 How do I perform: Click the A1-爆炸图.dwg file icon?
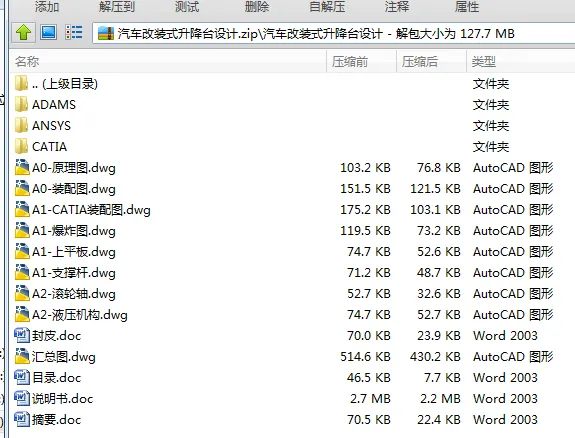(x=22, y=230)
